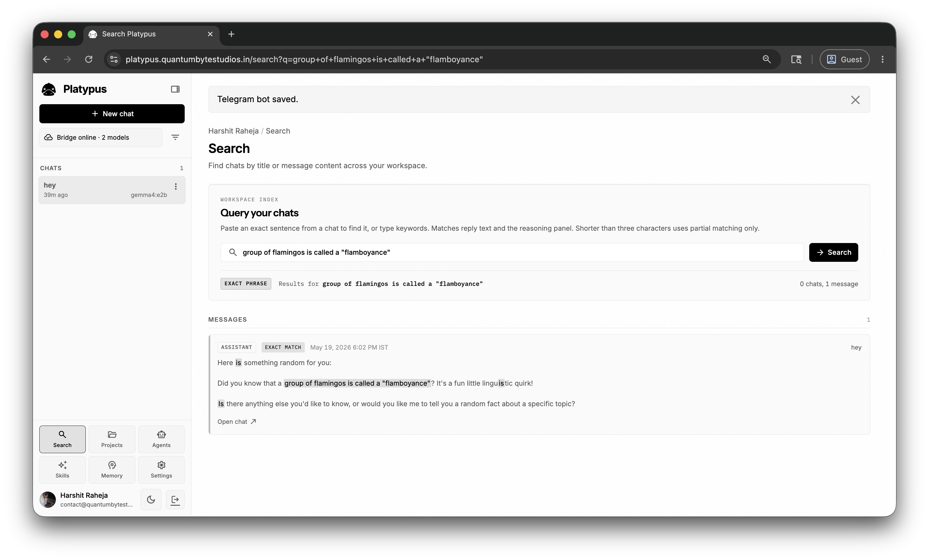The width and height of the screenshot is (929, 560).
Task: Open the Guest profile menu
Action: (844, 59)
